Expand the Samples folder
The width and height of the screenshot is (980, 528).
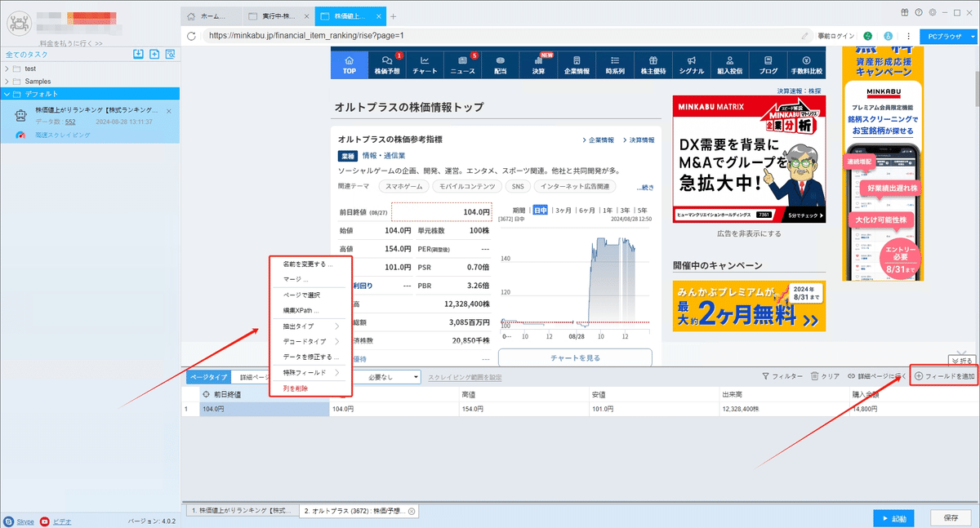coord(7,82)
